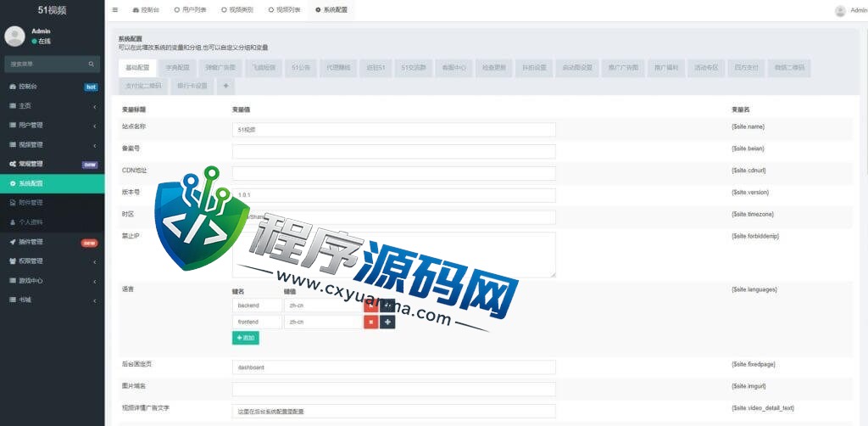The image size is (868, 426).
Task: Click the CDN地址 input field
Action: click(x=393, y=173)
